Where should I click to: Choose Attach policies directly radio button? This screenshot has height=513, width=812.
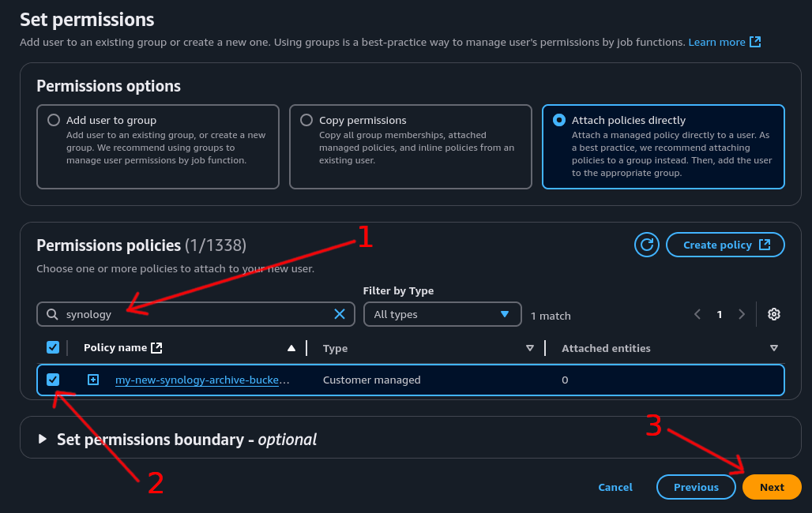pyautogui.click(x=559, y=120)
